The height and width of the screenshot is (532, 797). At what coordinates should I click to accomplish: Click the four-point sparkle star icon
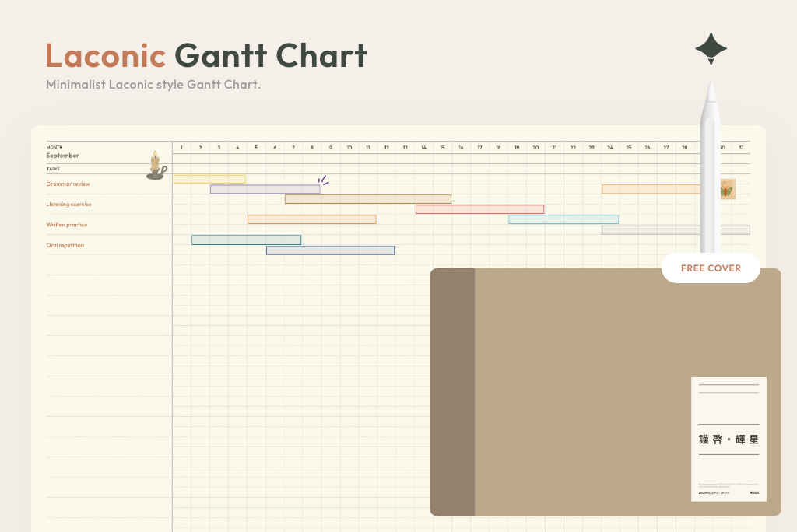pos(711,48)
